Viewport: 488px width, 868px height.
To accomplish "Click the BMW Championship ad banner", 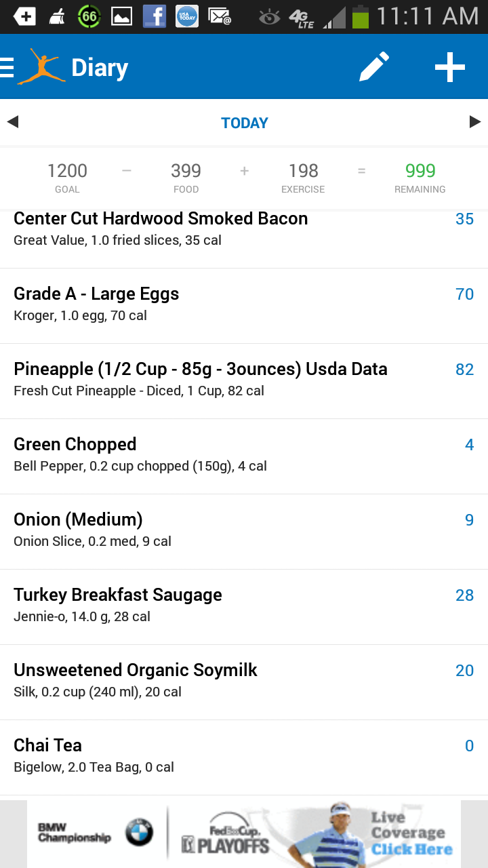I will click(x=244, y=833).
